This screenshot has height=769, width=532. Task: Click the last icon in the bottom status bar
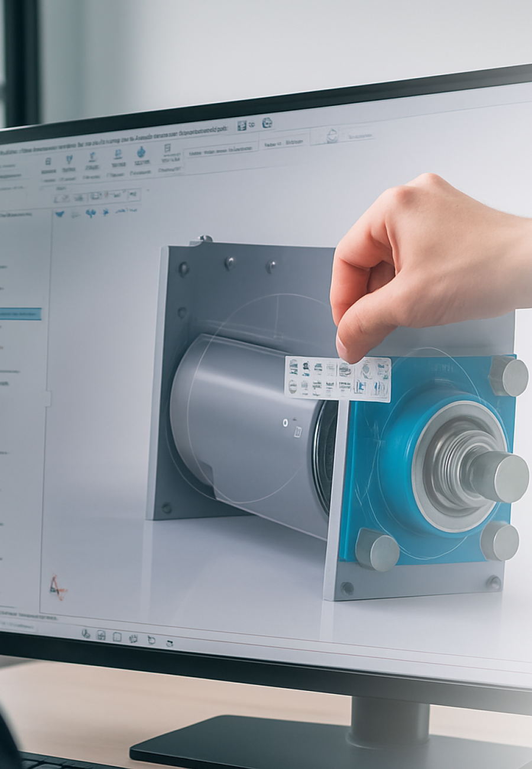170,642
